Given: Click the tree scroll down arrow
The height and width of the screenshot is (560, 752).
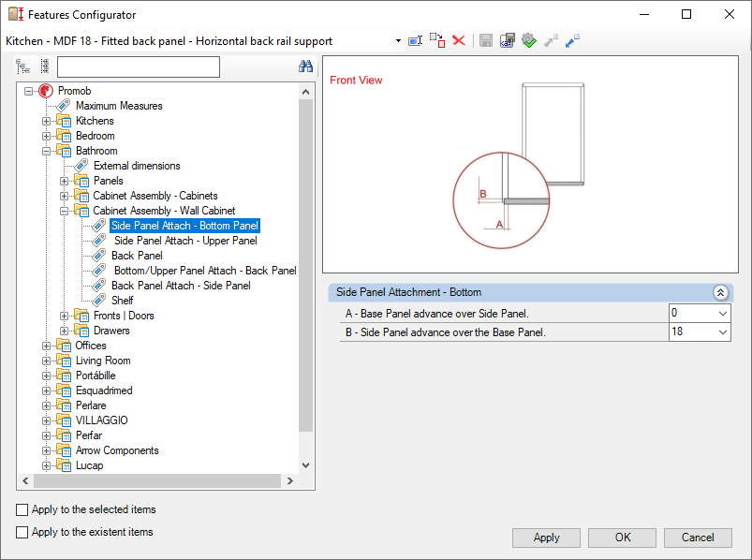Looking at the screenshot, I should click(306, 465).
